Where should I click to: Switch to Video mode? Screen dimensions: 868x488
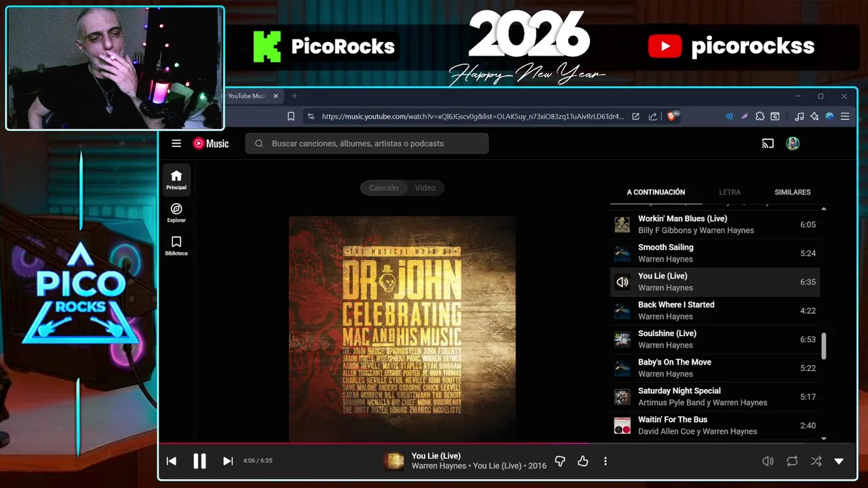pyautogui.click(x=425, y=188)
